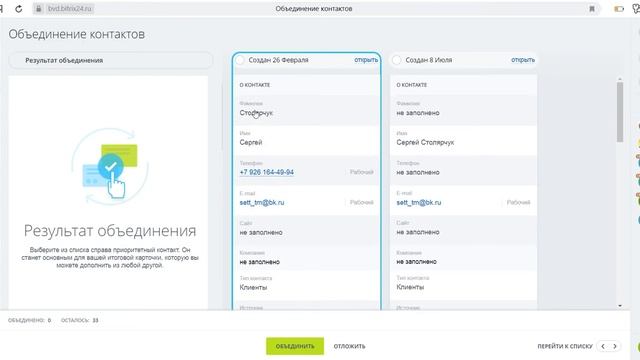
Task: Click the vertical scrollbar thumb
Action: (x=620, y=112)
